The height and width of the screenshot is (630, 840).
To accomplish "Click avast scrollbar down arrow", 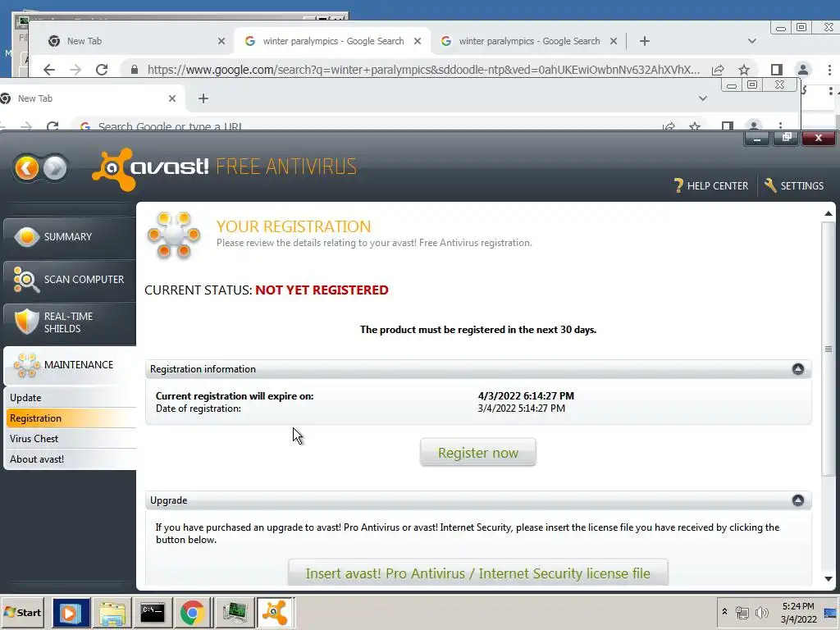I will pyautogui.click(x=829, y=578).
